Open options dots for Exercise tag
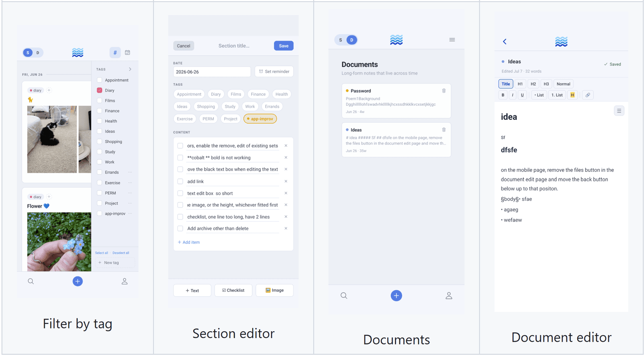 pos(130,183)
